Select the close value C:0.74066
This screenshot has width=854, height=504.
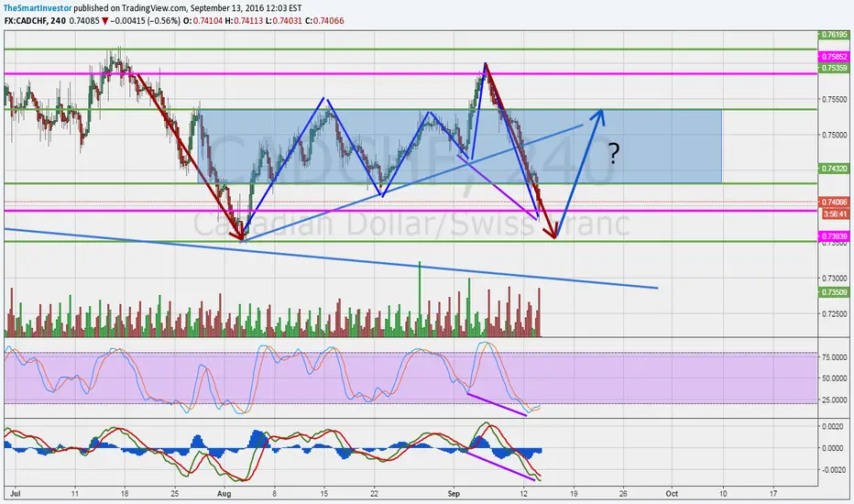tap(324, 21)
